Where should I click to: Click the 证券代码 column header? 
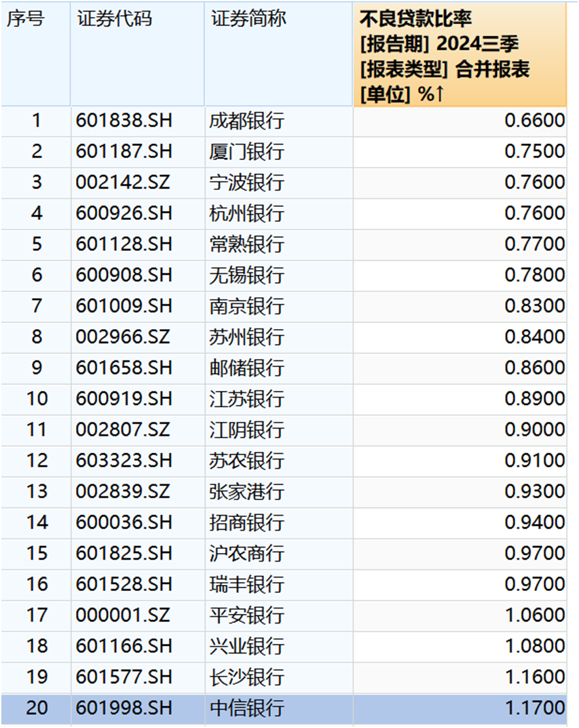point(137,54)
